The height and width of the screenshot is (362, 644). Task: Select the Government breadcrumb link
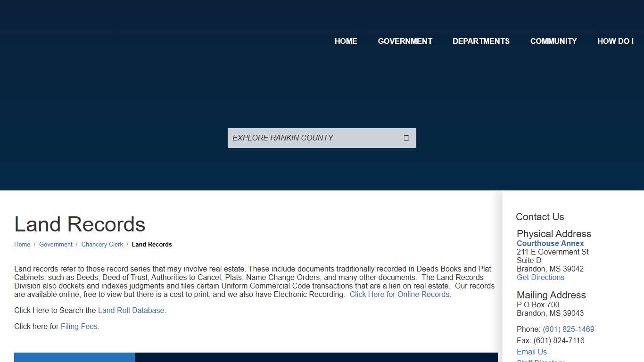tap(56, 244)
